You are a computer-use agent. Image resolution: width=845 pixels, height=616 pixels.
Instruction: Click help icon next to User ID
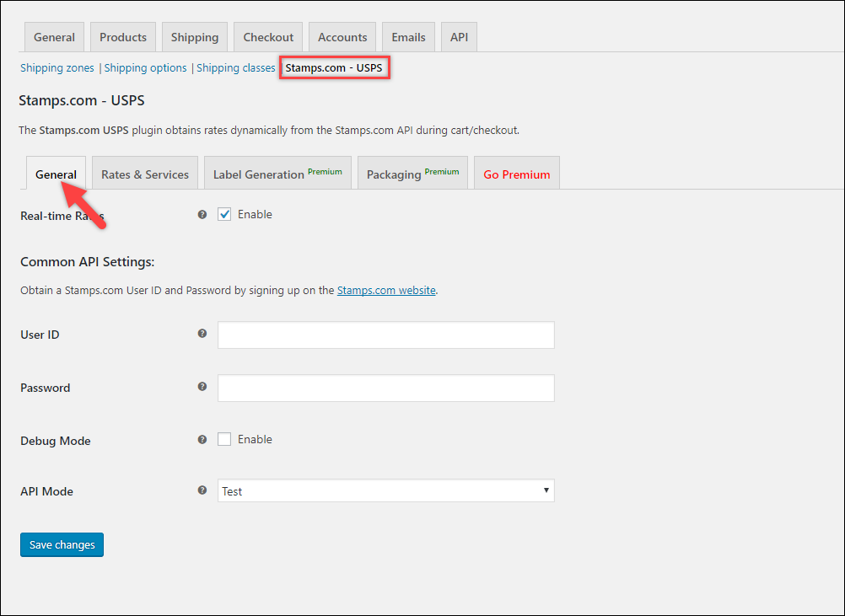tap(202, 334)
